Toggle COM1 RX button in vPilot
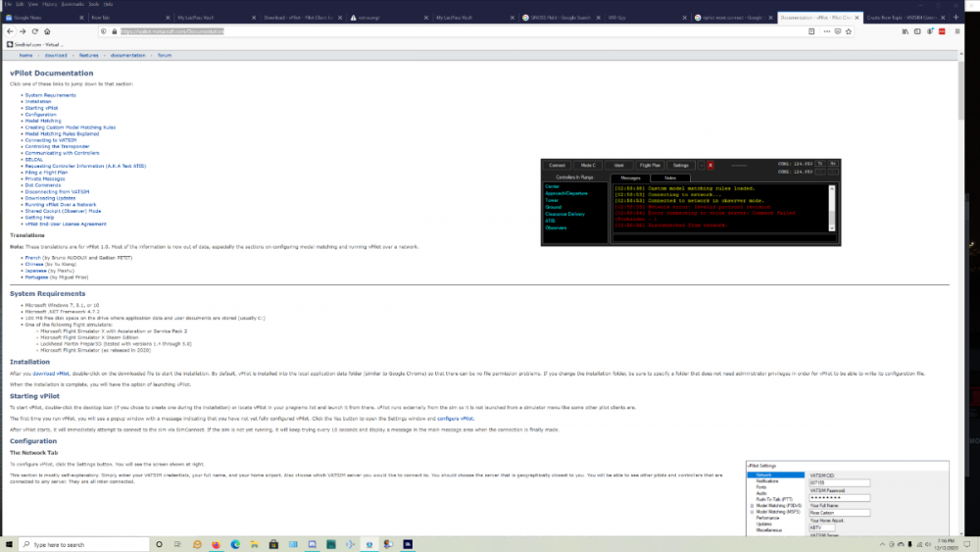 click(832, 164)
